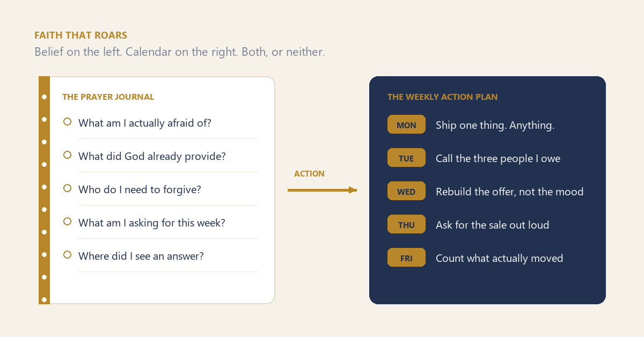Select the TUE day badge
The width and height of the screenshot is (644, 337).
tap(406, 158)
